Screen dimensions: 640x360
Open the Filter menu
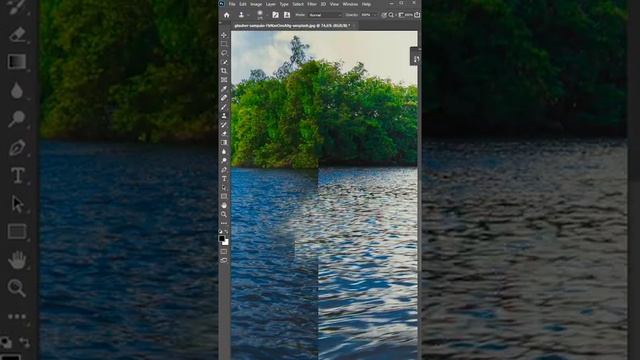pos(312,4)
